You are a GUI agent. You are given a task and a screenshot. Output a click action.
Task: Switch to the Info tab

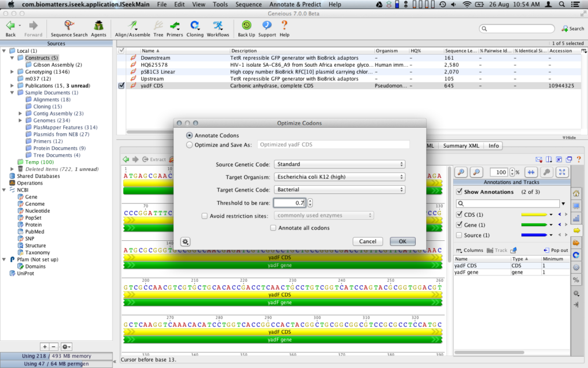(x=493, y=145)
